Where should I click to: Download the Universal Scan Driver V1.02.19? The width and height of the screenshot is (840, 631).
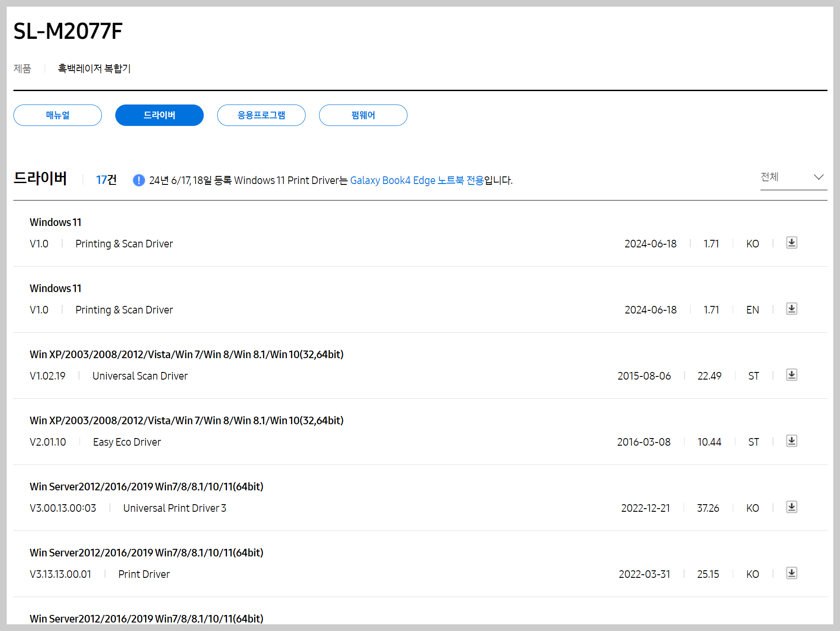(x=792, y=375)
